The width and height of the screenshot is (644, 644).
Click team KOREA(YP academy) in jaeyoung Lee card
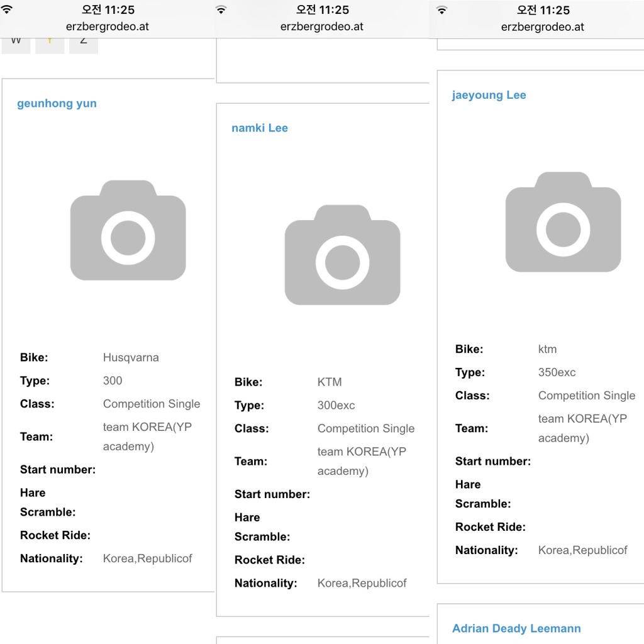(582, 428)
